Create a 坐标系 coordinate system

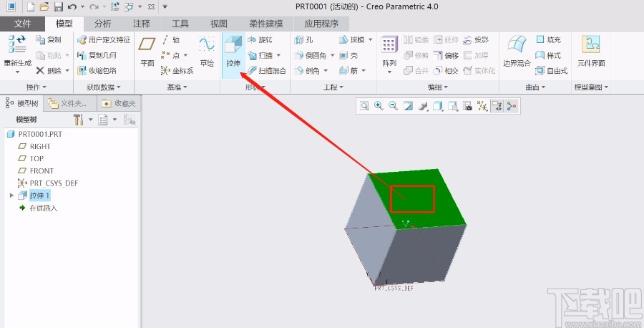coord(177,71)
